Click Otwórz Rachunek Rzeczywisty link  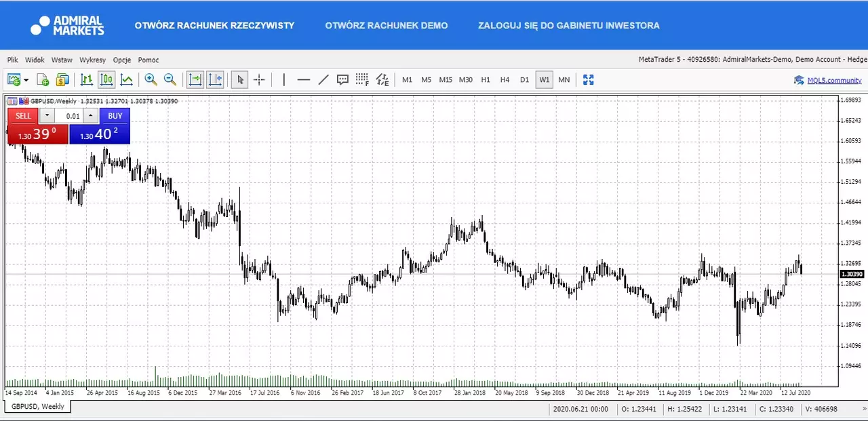click(x=214, y=26)
